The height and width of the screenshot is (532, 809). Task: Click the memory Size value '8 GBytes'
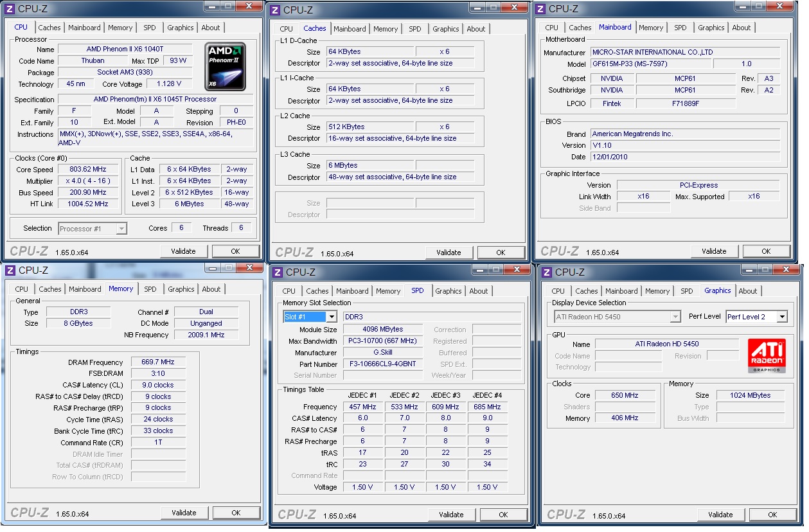pos(78,324)
